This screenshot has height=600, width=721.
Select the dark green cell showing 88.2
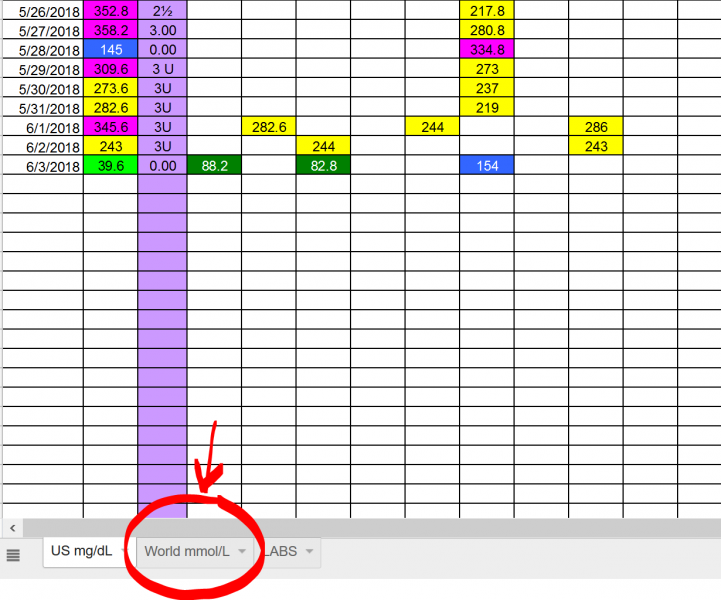click(x=214, y=165)
